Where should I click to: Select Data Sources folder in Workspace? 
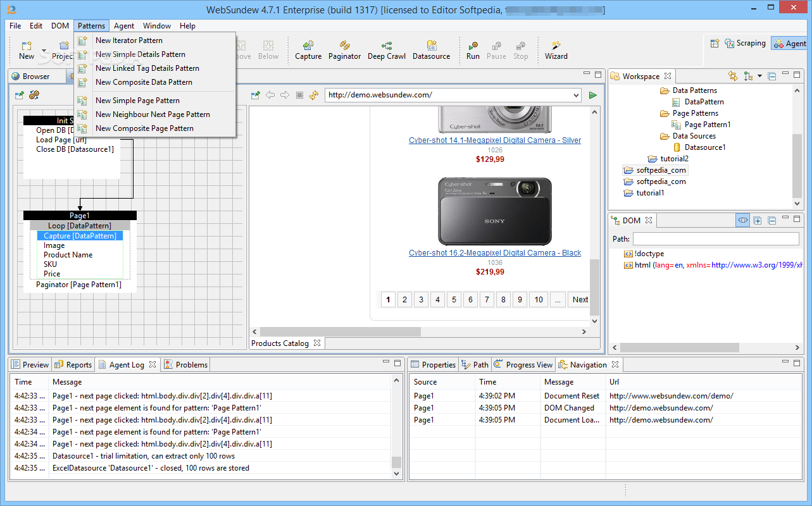tap(694, 136)
